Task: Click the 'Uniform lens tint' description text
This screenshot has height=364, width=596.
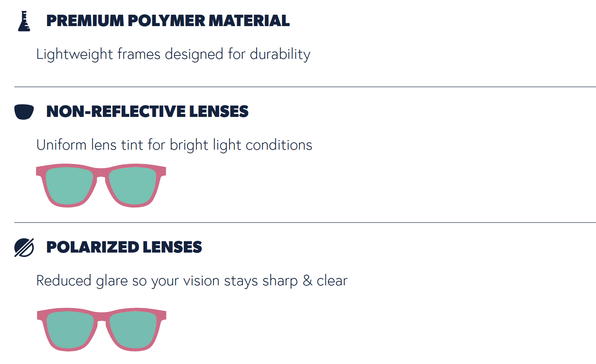Action: click(174, 145)
